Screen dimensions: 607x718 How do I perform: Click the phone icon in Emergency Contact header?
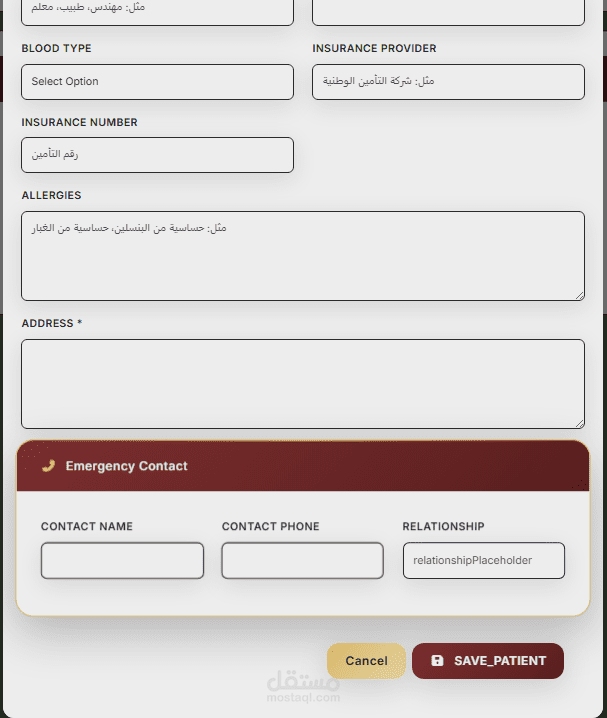[48, 466]
